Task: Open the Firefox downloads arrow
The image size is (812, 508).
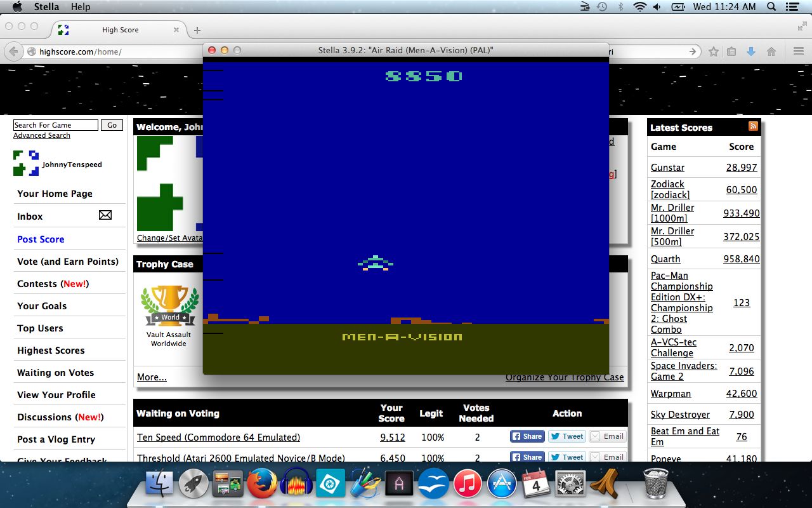Action: point(751,51)
